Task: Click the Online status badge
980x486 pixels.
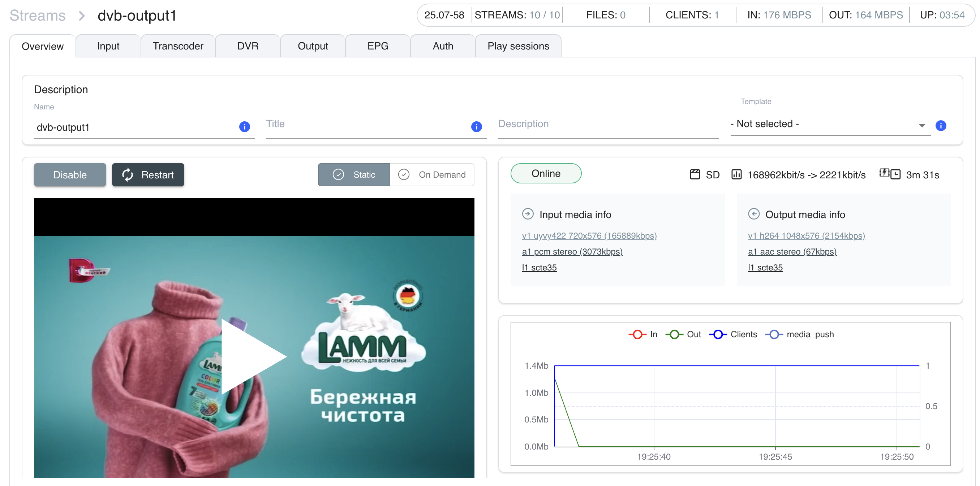Action: coord(546,174)
